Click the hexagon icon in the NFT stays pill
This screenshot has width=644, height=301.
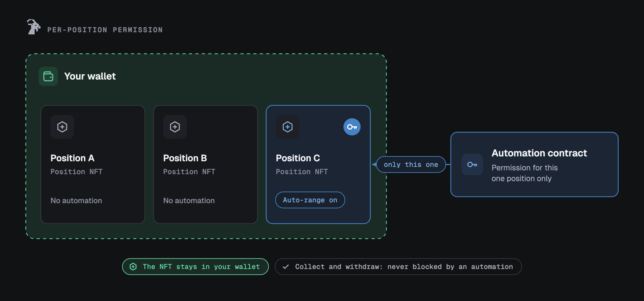pyautogui.click(x=133, y=267)
